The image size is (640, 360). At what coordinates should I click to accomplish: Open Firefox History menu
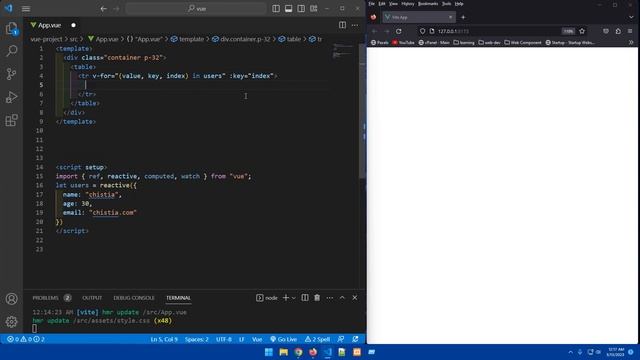(407, 4)
